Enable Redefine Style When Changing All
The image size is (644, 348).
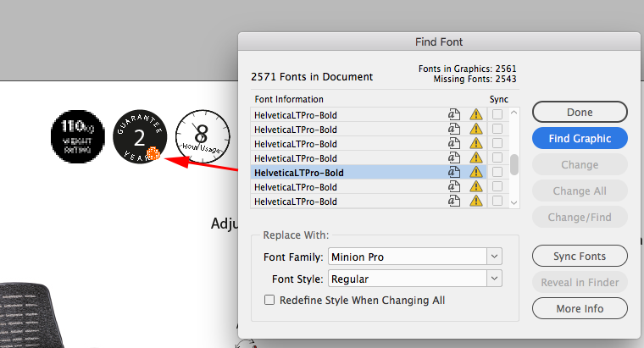(270, 300)
